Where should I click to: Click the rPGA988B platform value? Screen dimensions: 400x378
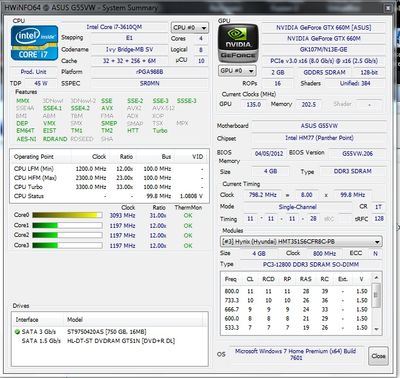click(x=150, y=72)
